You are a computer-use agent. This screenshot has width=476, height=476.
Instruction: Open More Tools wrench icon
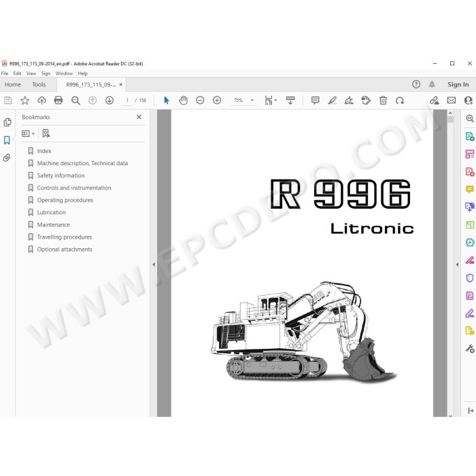click(470, 348)
